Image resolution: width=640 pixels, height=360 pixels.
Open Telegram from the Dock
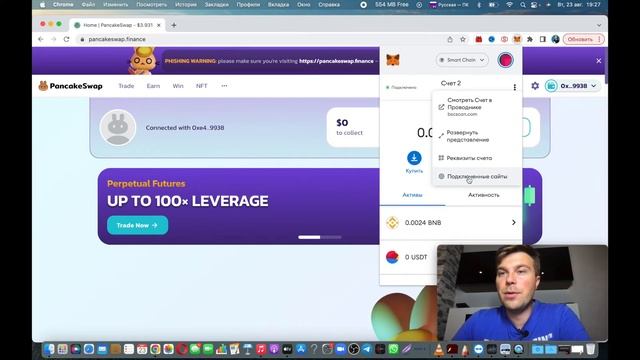367,349
